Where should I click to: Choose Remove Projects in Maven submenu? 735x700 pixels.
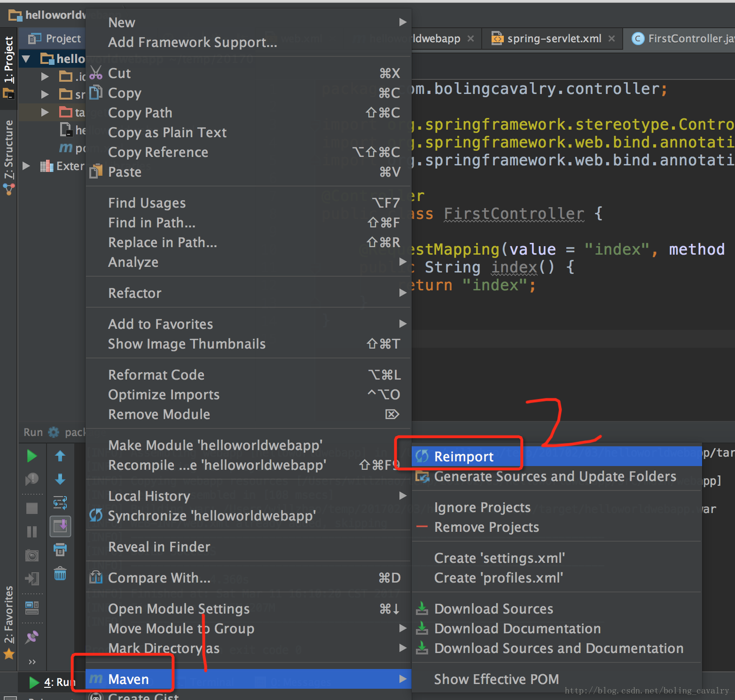(557, 527)
